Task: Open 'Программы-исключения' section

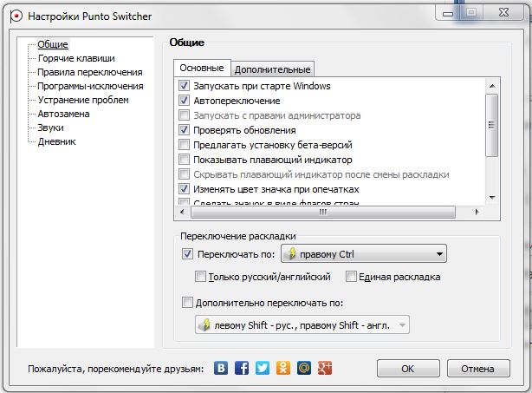Action: tap(90, 86)
